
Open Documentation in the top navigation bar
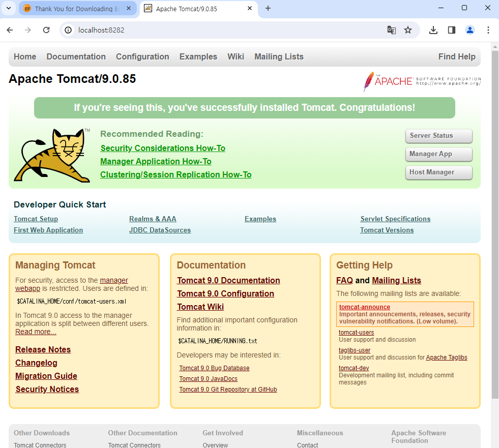(76, 56)
